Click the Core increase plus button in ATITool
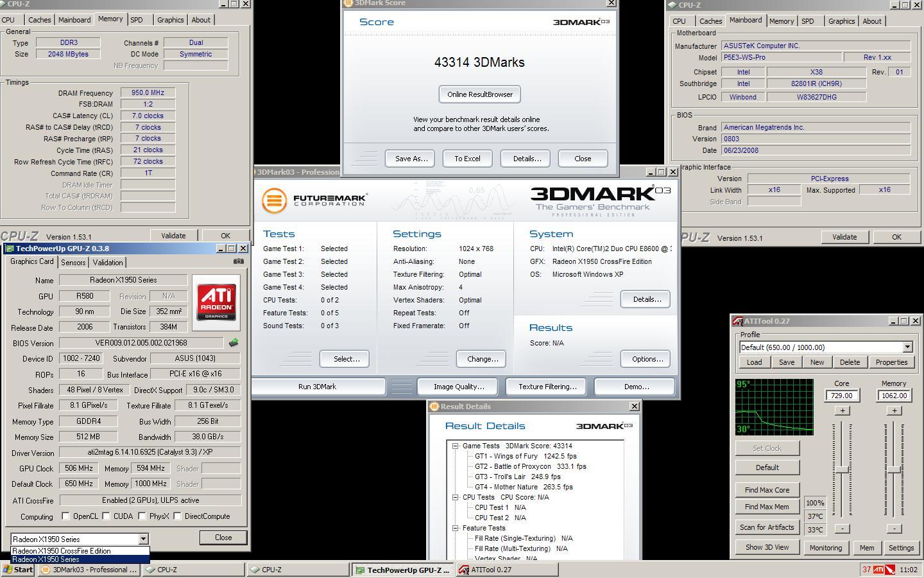Image resolution: width=924 pixels, height=578 pixels. click(x=842, y=410)
